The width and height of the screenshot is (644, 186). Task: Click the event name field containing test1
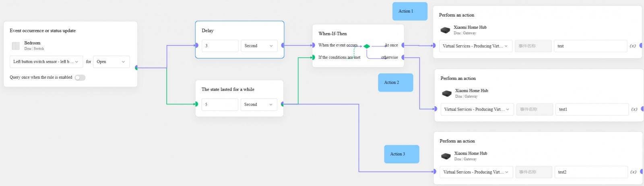[592, 109]
